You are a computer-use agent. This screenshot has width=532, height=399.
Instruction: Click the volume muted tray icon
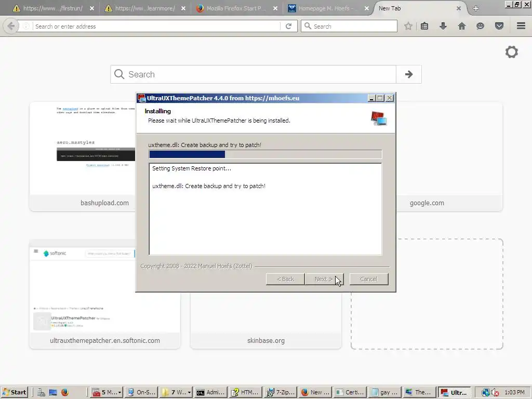coord(495,393)
